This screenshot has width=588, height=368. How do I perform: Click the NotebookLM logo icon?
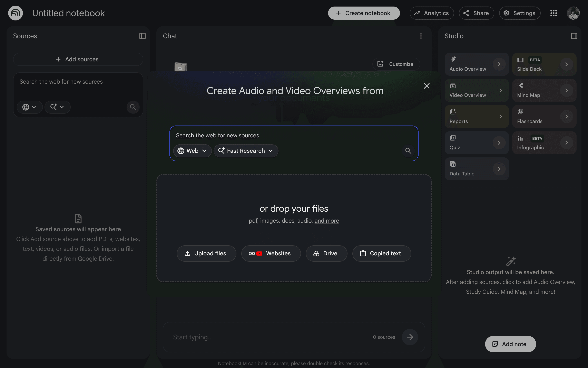coord(16,13)
